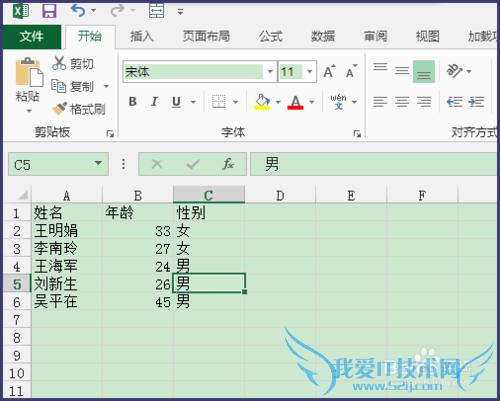Increase font size with the large A icon

(x=329, y=71)
